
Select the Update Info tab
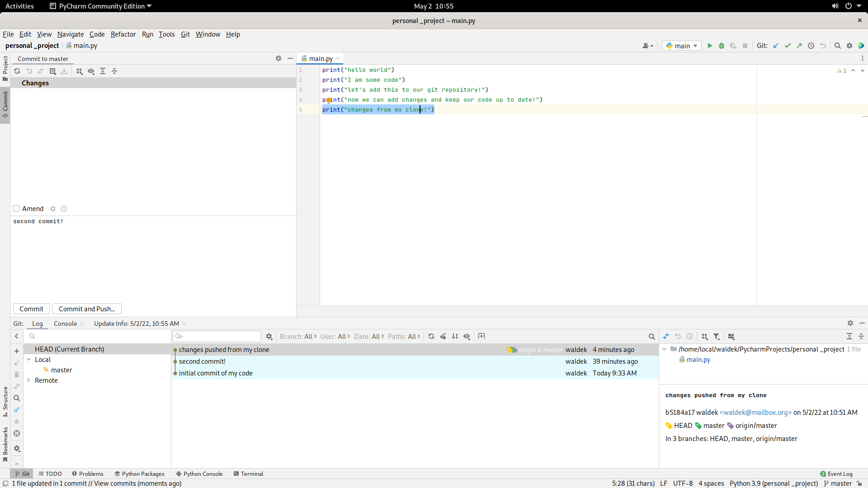coord(137,324)
